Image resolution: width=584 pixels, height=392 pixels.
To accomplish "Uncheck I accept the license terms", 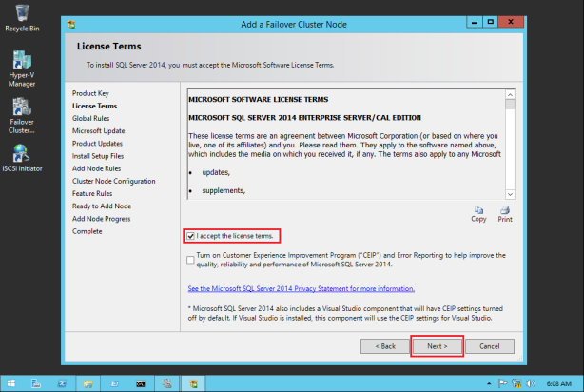I will [x=190, y=236].
